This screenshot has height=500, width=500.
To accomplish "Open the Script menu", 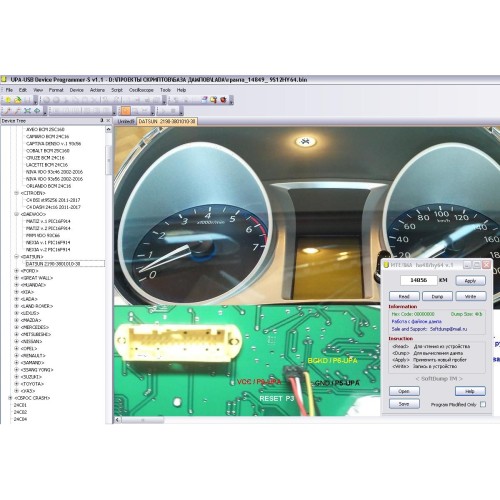I will pos(117,90).
